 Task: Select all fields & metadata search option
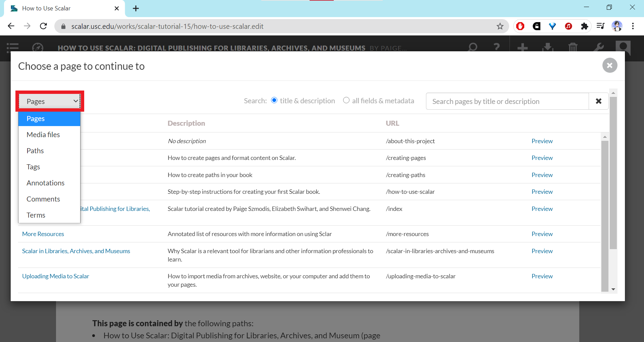[346, 100]
